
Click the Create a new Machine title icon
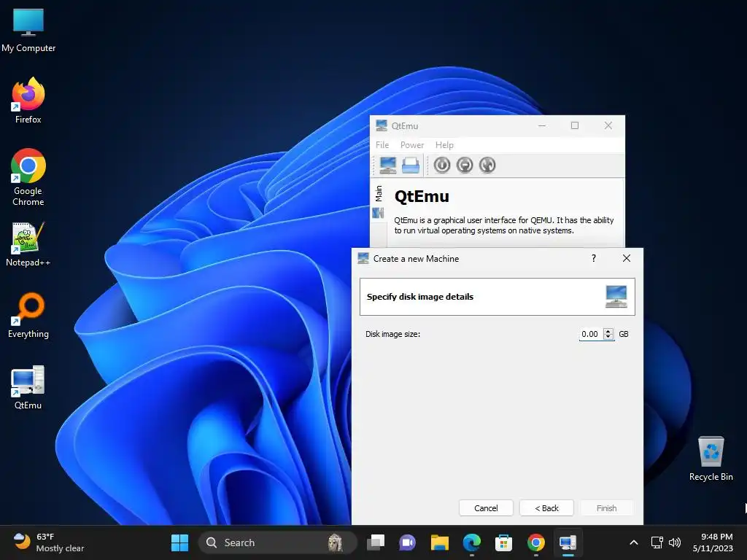click(363, 258)
